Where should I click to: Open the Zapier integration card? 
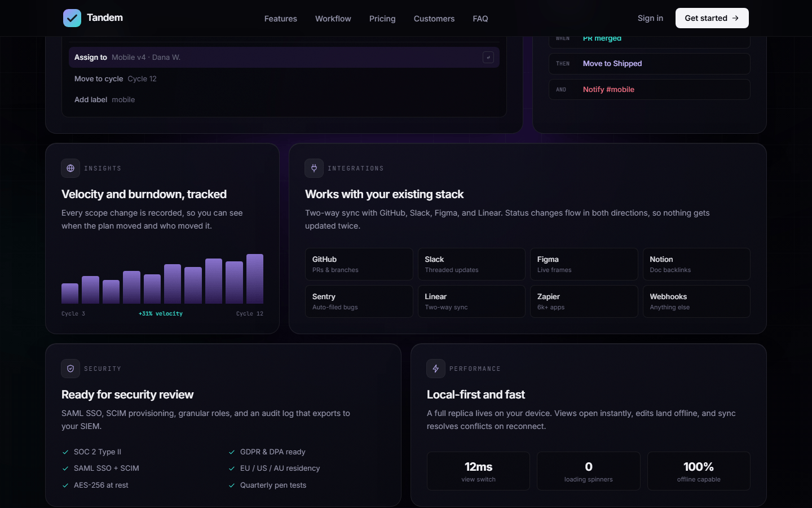584,301
